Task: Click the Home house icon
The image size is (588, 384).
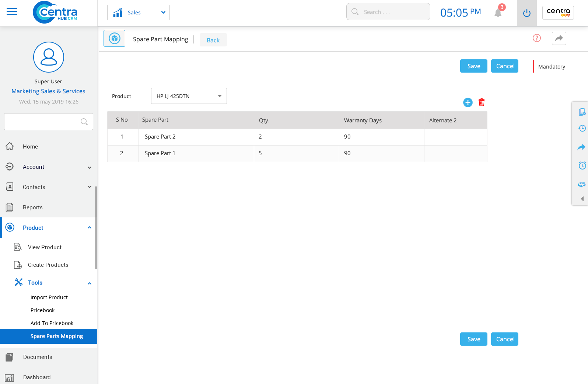Action: (10, 146)
